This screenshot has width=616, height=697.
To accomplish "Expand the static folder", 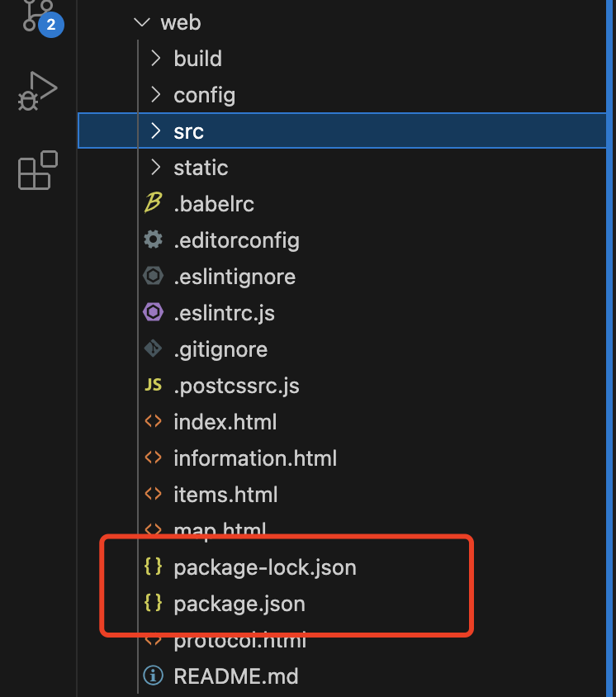I will [x=155, y=168].
